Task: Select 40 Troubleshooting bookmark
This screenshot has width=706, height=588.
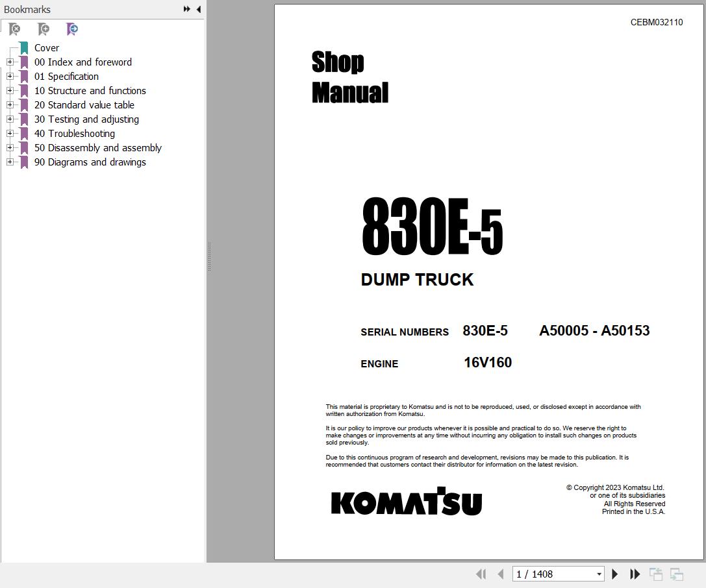Action: (x=75, y=134)
